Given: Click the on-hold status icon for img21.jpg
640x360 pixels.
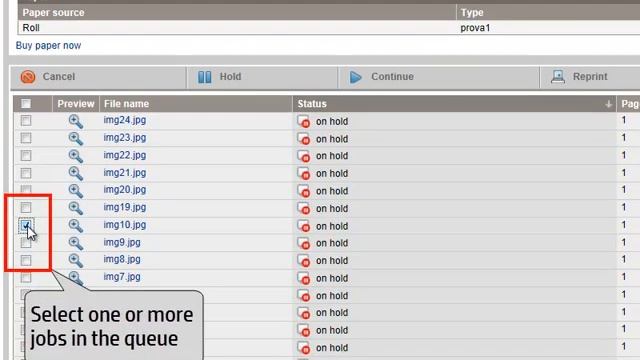Looking at the screenshot, I should click(x=303, y=173).
